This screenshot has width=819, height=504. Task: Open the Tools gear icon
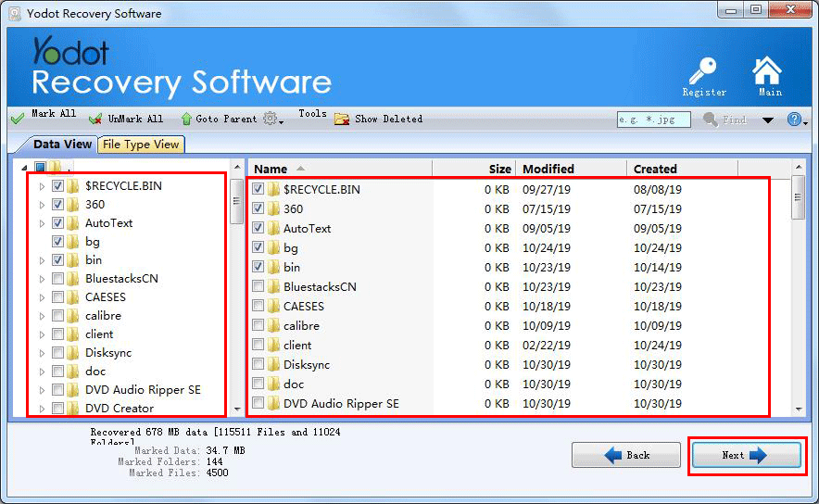271,119
